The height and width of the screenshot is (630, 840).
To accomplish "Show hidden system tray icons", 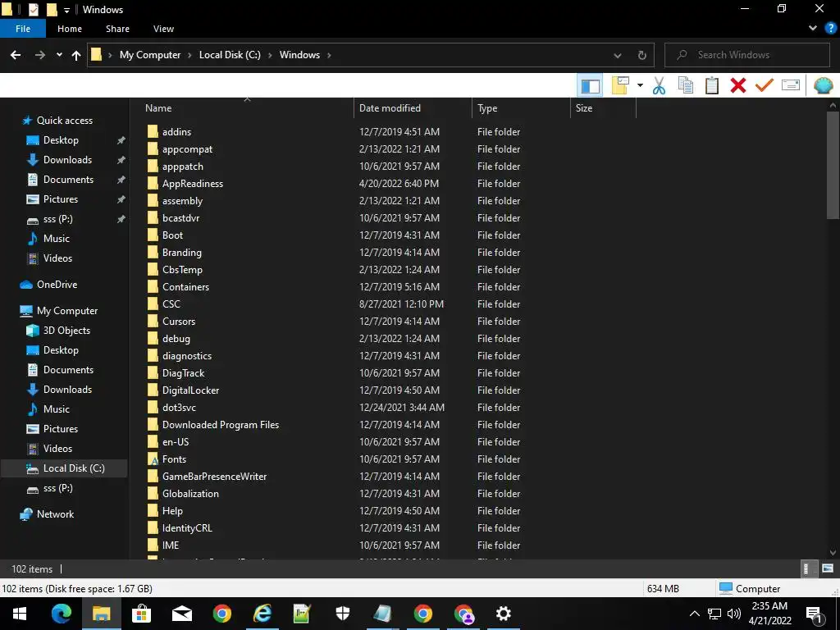I will tap(694, 614).
